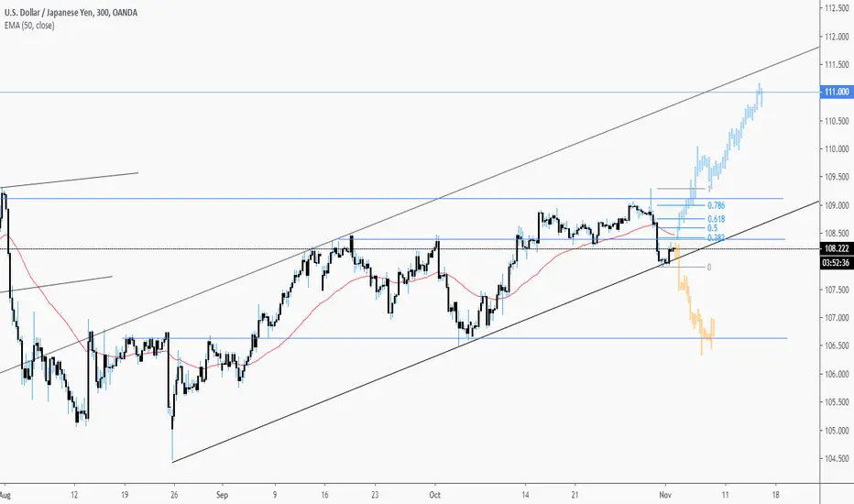Click the Sep date marker on time axis
Image resolution: width=854 pixels, height=504 pixels.
[222, 495]
